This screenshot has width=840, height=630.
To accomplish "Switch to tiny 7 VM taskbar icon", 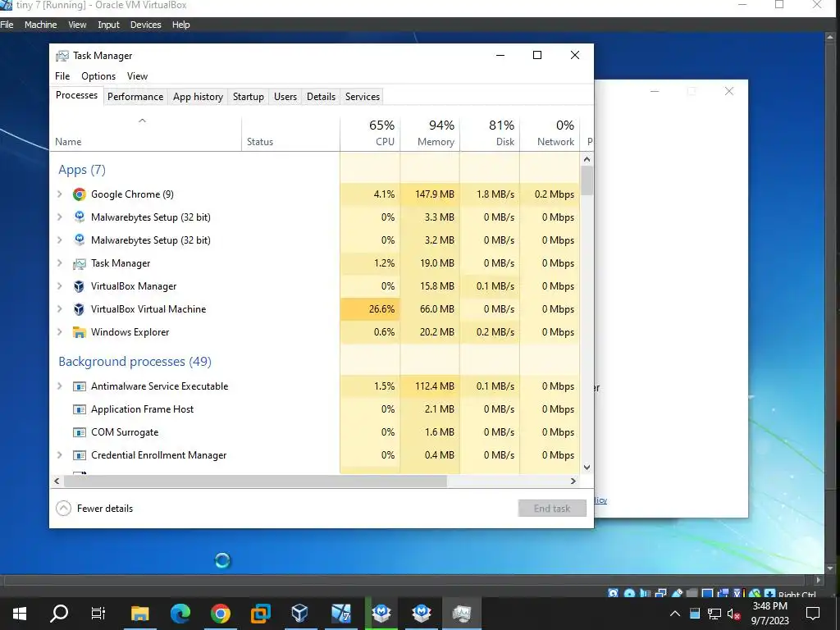I will [x=340, y=614].
